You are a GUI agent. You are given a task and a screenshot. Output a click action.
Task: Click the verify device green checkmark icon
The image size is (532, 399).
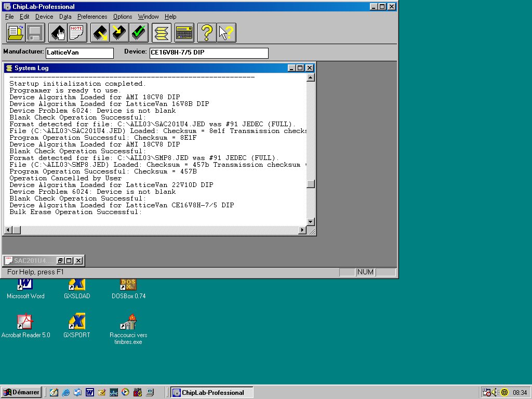click(139, 33)
